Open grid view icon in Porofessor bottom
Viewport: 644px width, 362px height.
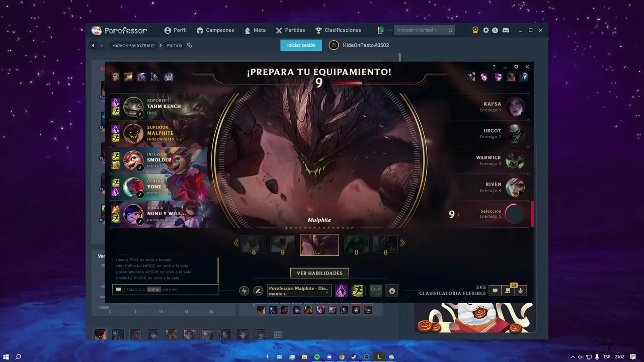[278, 335]
